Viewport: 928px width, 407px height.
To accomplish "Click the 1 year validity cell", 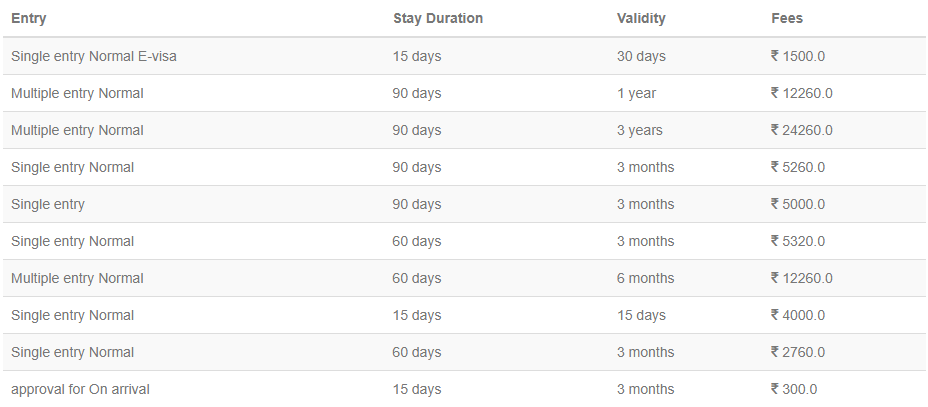I will click(x=636, y=93).
